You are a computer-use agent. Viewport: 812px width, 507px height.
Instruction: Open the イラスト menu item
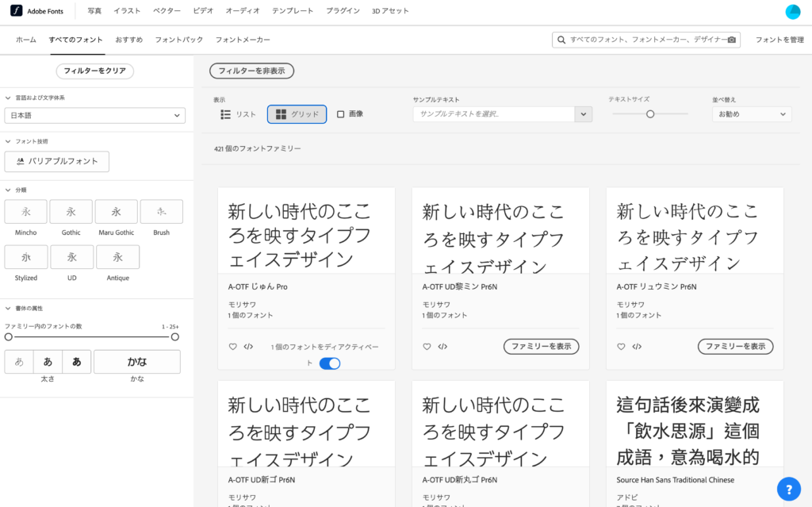128,11
